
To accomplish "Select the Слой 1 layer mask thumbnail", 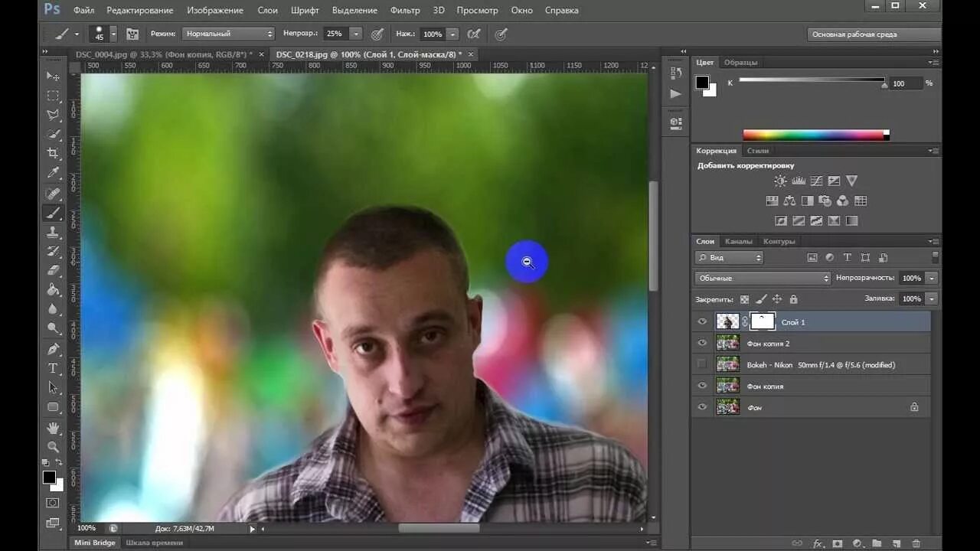I will [x=763, y=321].
